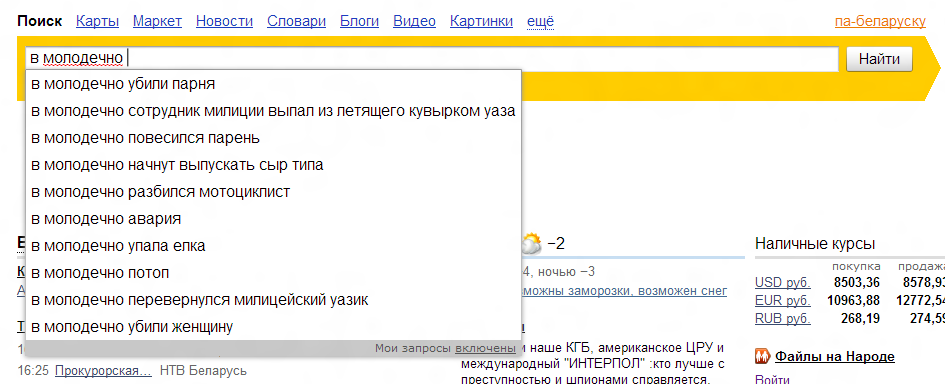Switch to the Картинки search
Screen dimensions: 945x384
coord(482,22)
